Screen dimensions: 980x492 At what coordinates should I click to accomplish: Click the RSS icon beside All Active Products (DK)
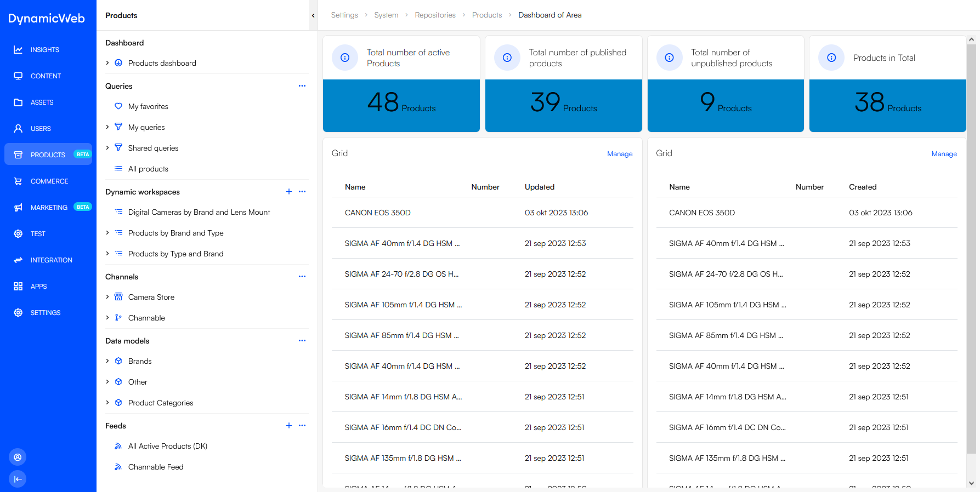[118, 446]
